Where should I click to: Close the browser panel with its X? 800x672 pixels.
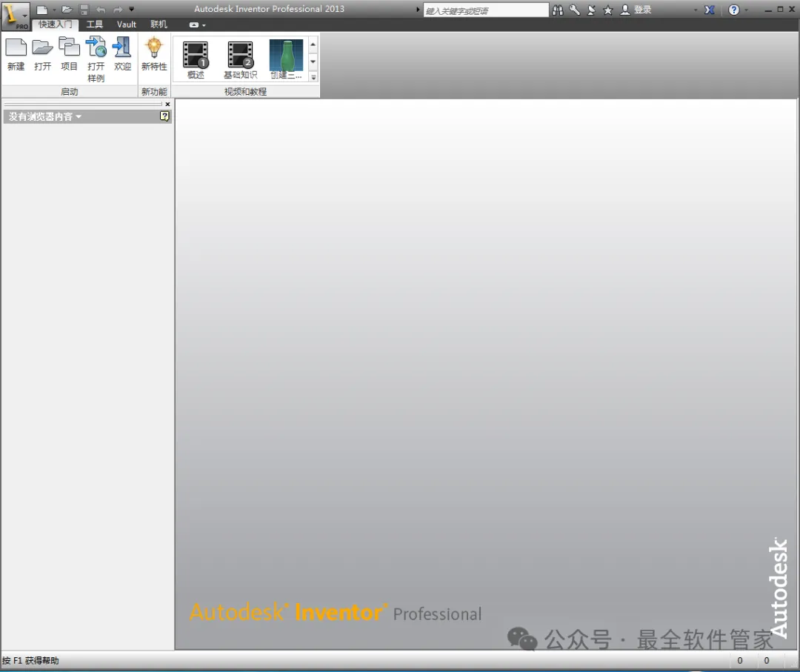click(167, 104)
